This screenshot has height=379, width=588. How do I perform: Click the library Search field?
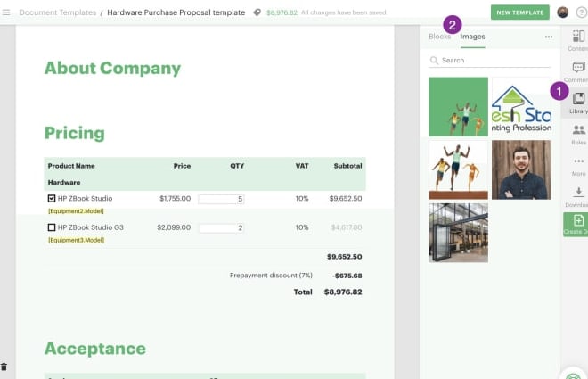489,60
